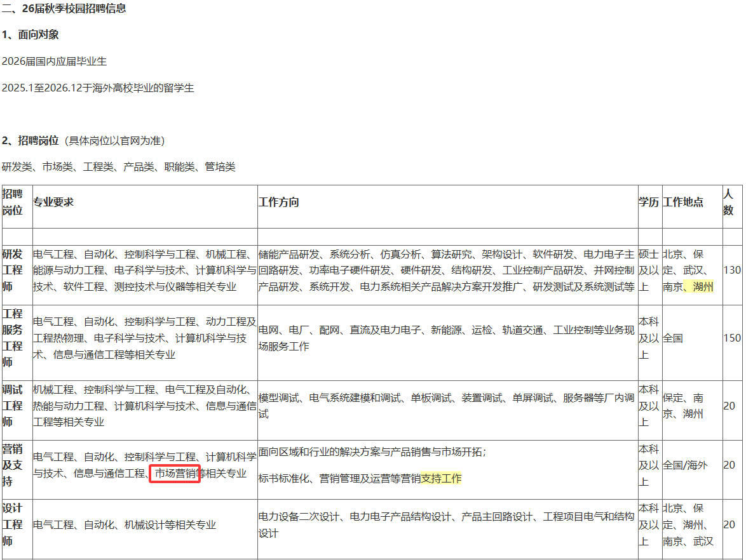Select the 调试工程师 position cell
Screen dimensions: 746x560
(13, 406)
